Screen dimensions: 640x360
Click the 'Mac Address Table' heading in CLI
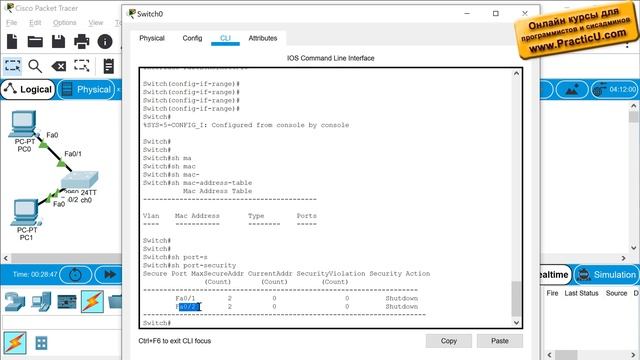pyautogui.click(x=217, y=191)
